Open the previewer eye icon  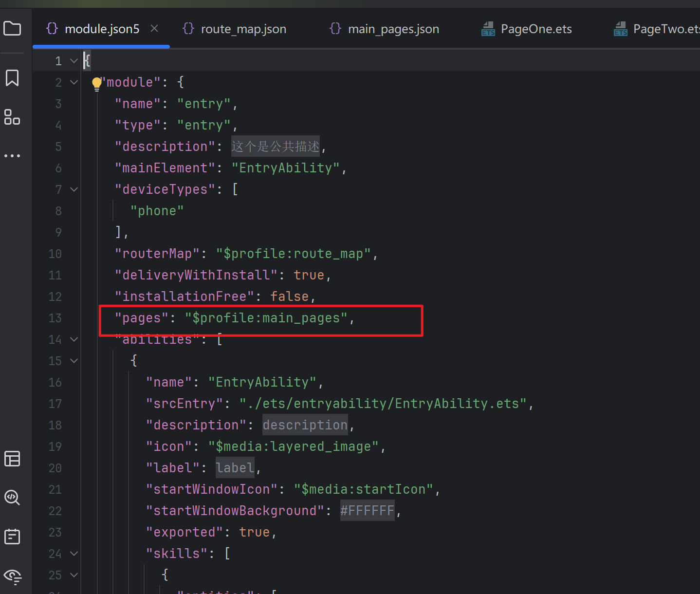tap(12, 576)
